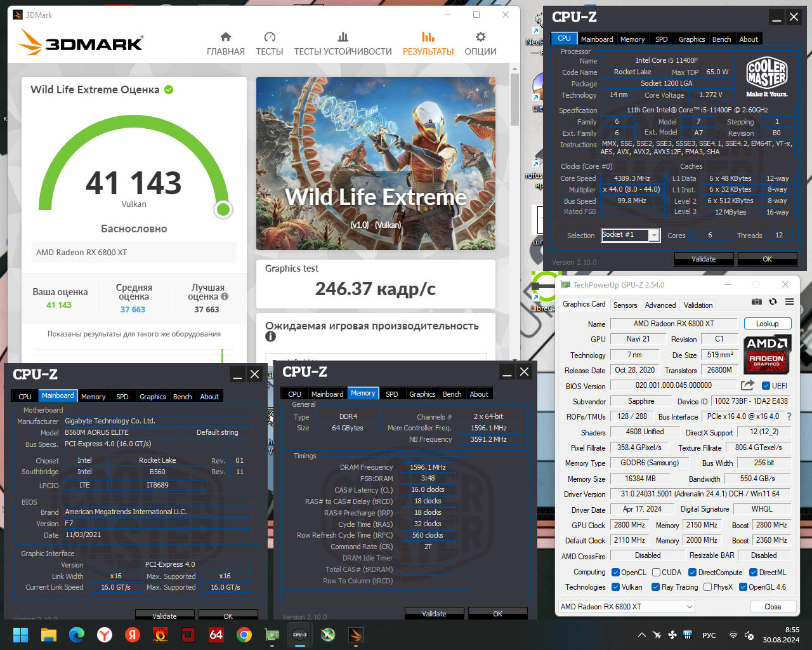Switch to 3DMark via taskbar icon
Viewport: 812px width, 650px height.
pyautogui.click(x=356, y=635)
